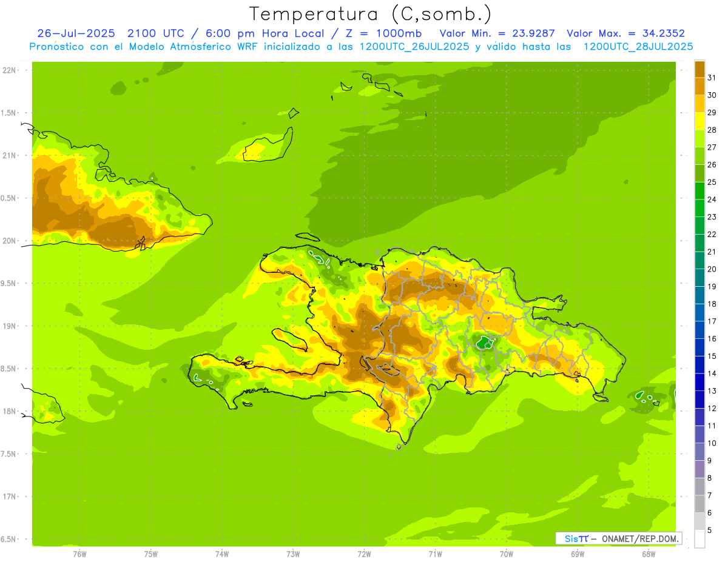Click 'Valor Min. = 23.9287' text

[x=497, y=33]
